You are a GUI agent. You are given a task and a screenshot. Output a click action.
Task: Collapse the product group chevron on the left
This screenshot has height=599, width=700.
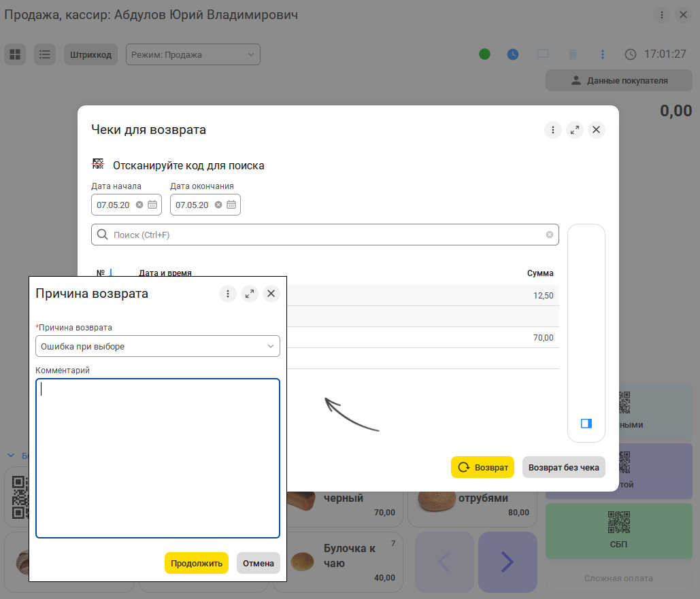pyautogui.click(x=11, y=456)
